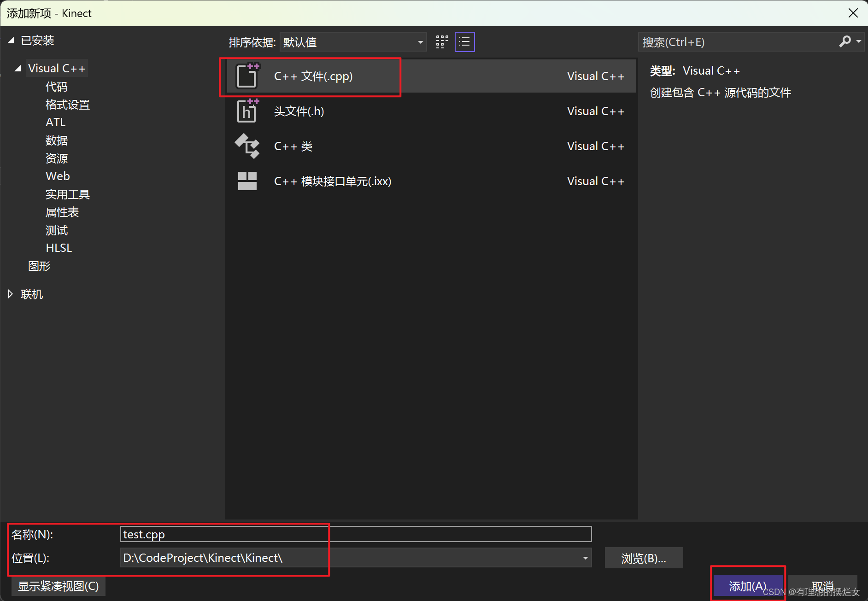The width and height of the screenshot is (868, 601).
Task: Click the 浏览(B) button
Action: [x=644, y=558]
